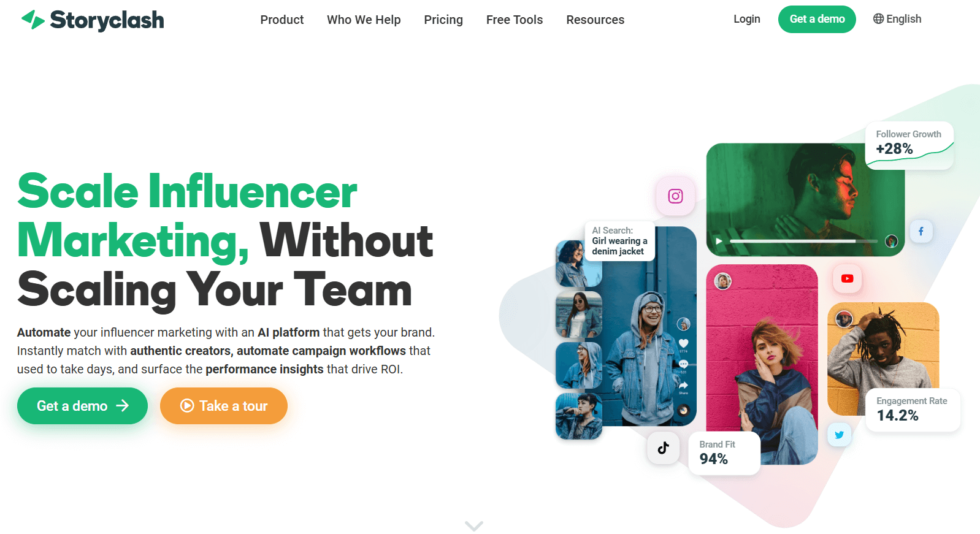This screenshot has height=534, width=980.
Task: Open the Product menu
Action: pyautogui.click(x=282, y=20)
